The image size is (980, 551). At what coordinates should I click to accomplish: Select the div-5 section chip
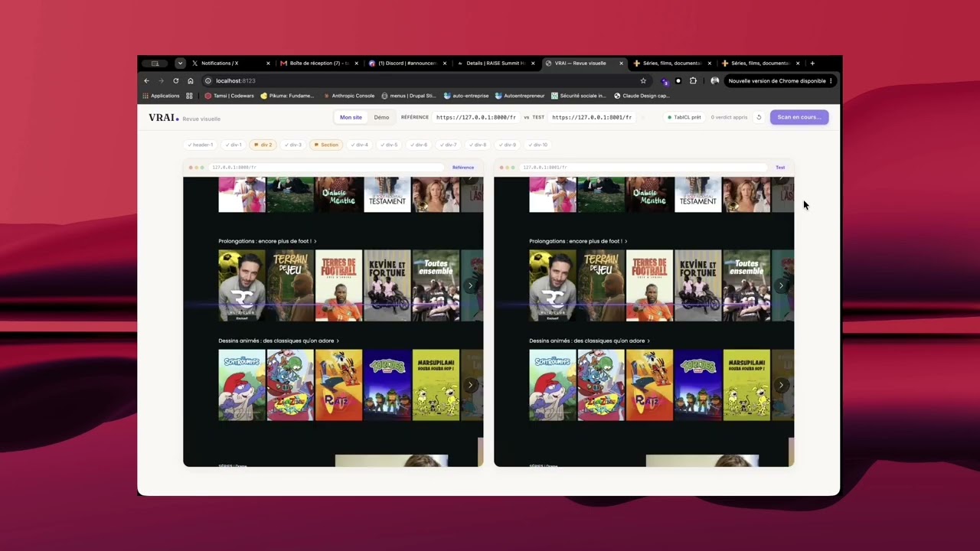389,145
